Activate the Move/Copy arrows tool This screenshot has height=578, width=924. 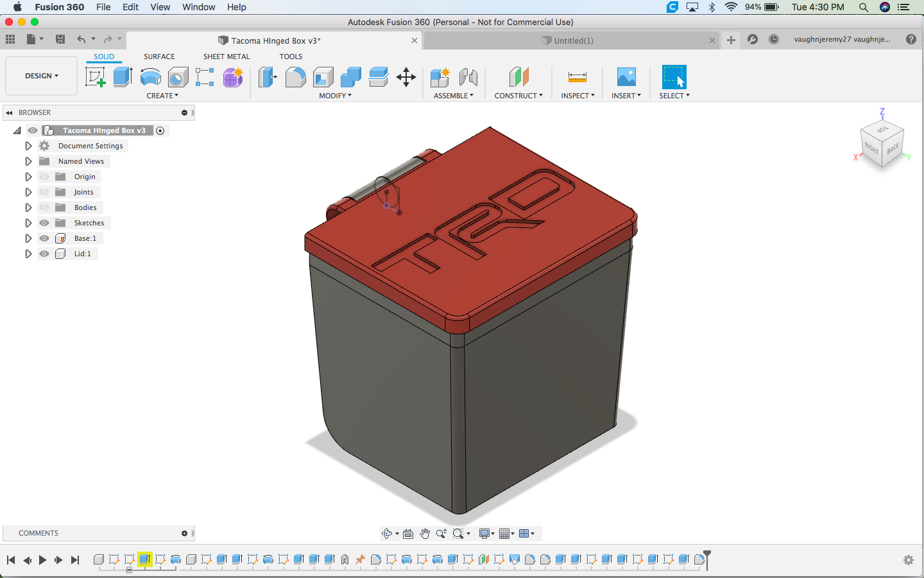click(x=406, y=78)
